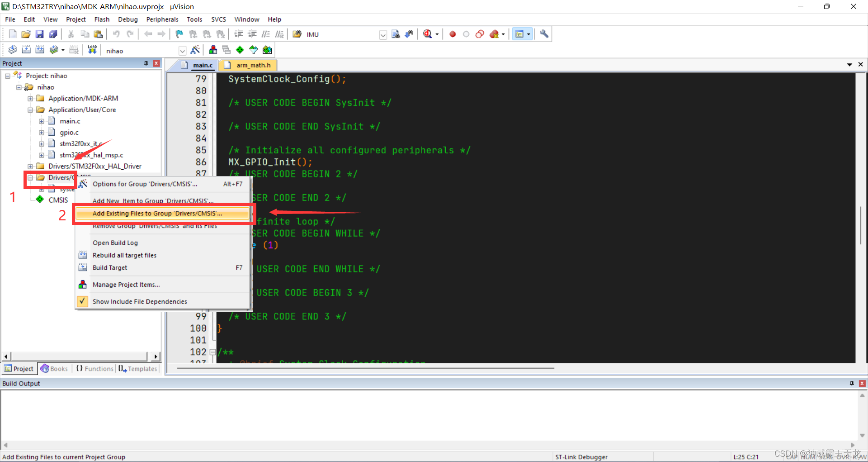
Task: Choose Add Existing Files to Group 'Drivers/CMSIS'
Action: [x=163, y=214]
